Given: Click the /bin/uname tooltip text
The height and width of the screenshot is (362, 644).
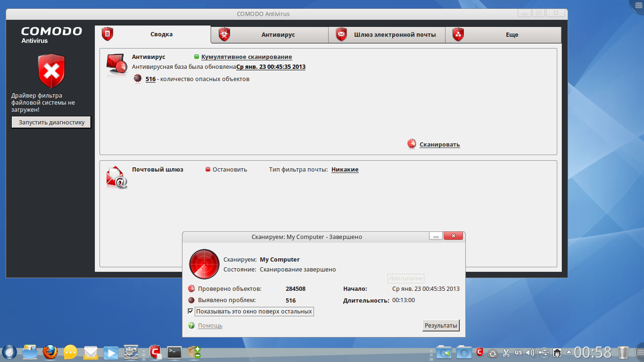Looking at the screenshot, I should coord(405,279).
